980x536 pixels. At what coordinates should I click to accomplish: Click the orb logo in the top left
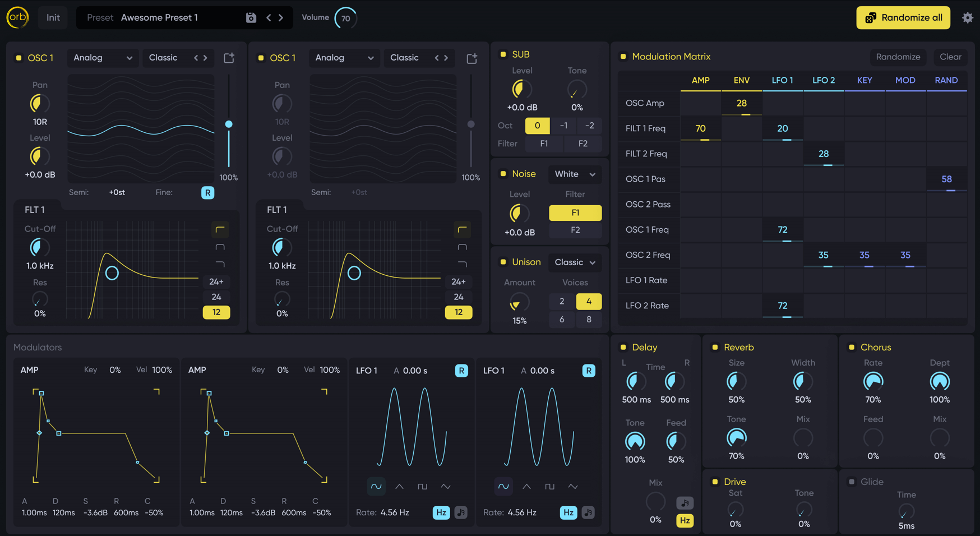17,17
